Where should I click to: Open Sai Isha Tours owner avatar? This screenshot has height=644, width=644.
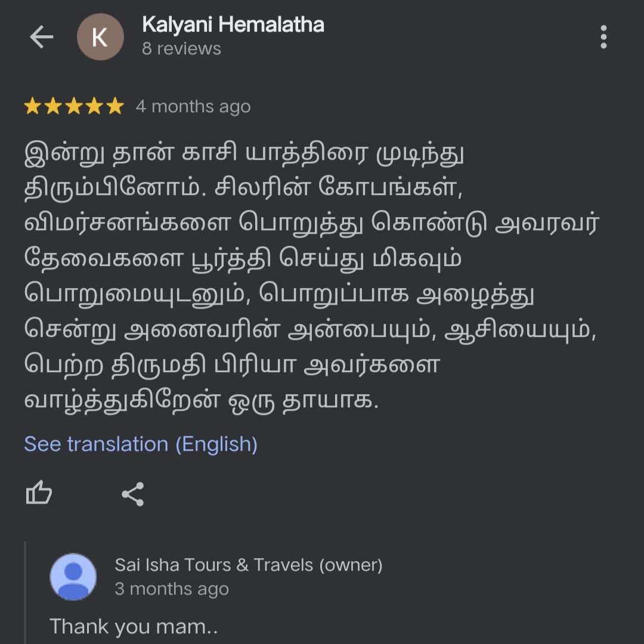click(73, 577)
